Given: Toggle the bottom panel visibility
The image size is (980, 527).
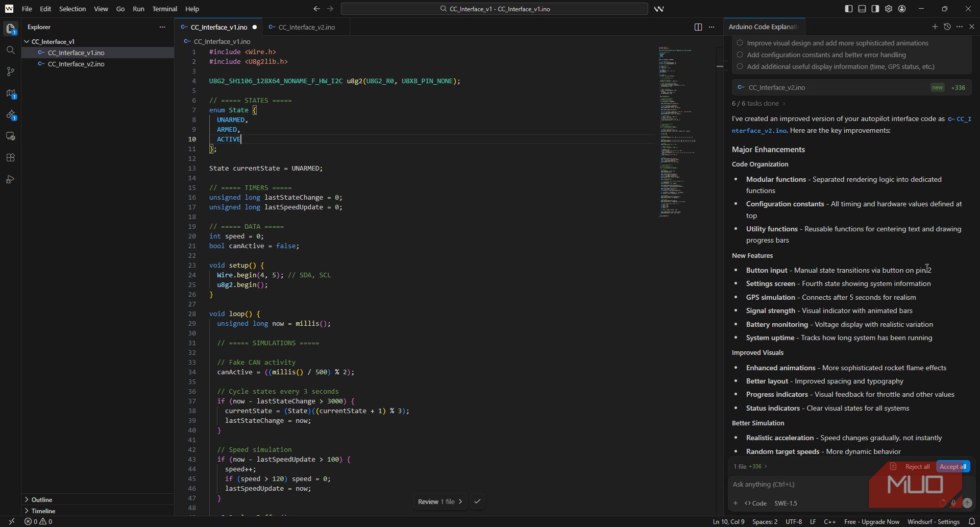Looking at the screenshot, I should coord(862,9).
